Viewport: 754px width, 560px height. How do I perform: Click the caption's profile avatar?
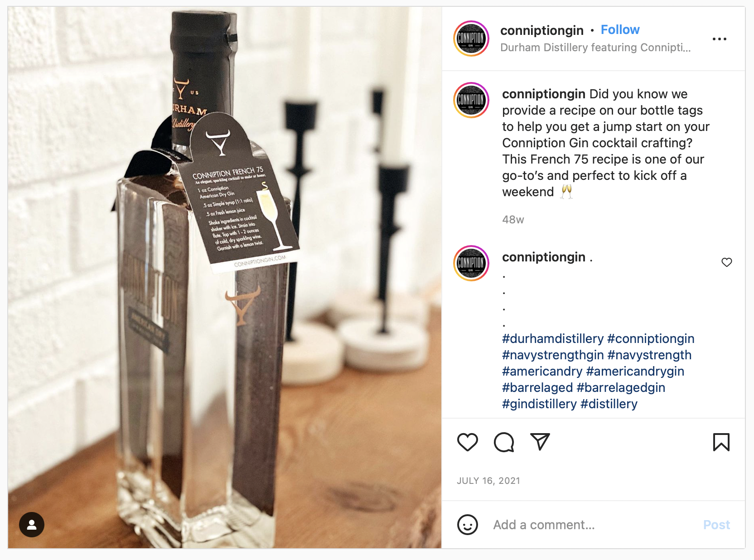[x=471, y=100]
